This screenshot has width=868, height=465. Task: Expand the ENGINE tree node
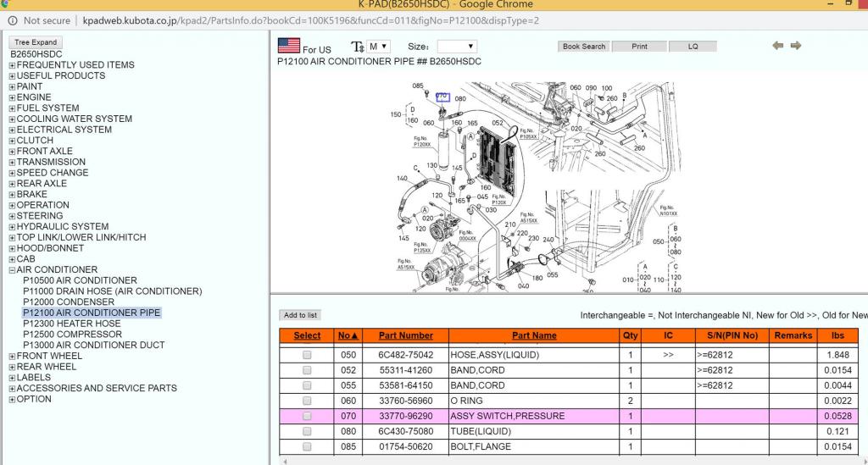12,97
